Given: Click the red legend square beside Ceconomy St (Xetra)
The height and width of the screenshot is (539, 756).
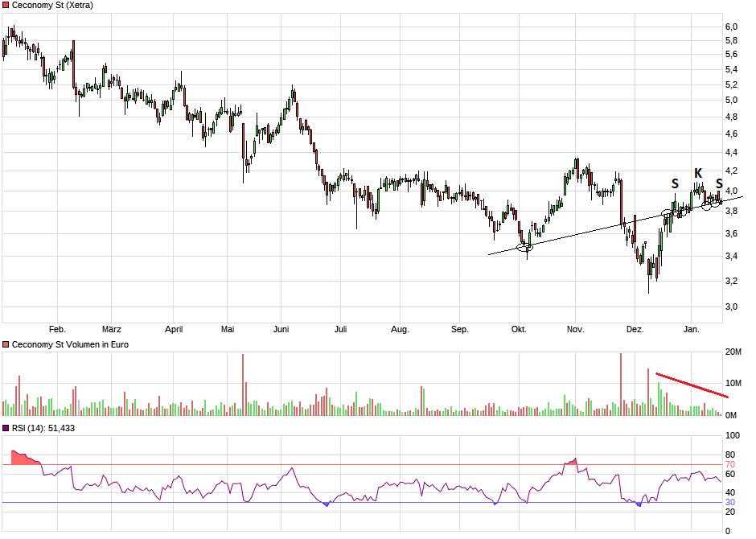Looking at the screenshot, I should [6, 6].
